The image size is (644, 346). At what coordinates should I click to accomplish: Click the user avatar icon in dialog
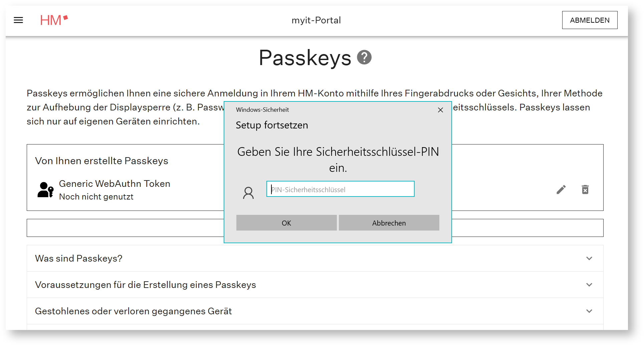(x=248, y=193)
